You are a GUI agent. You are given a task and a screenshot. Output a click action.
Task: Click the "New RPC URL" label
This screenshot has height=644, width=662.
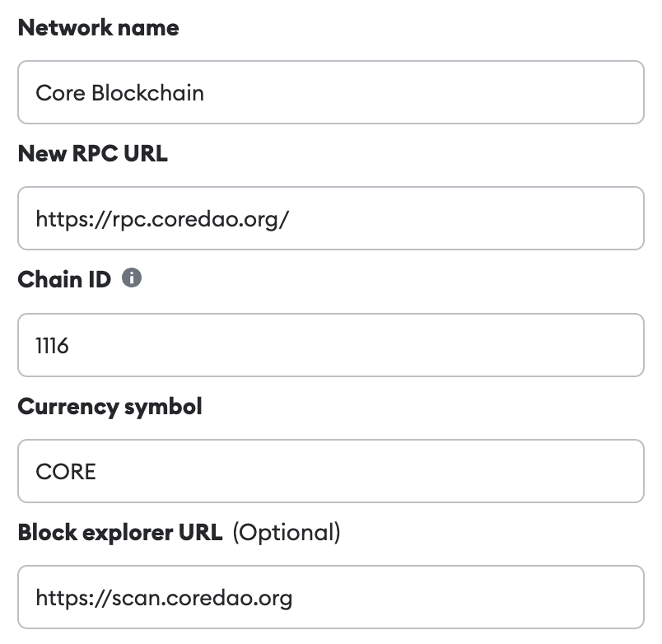[92, 153]
